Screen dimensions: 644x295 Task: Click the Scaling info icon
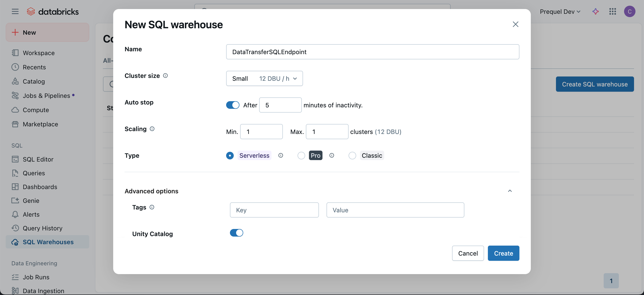pyautogui.click(x=152, y=129)
